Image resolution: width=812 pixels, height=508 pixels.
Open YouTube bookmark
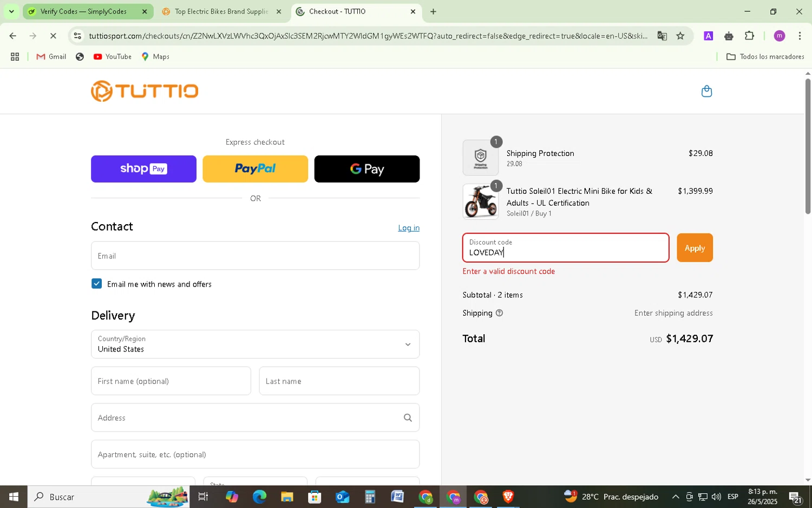click(113, 56)
